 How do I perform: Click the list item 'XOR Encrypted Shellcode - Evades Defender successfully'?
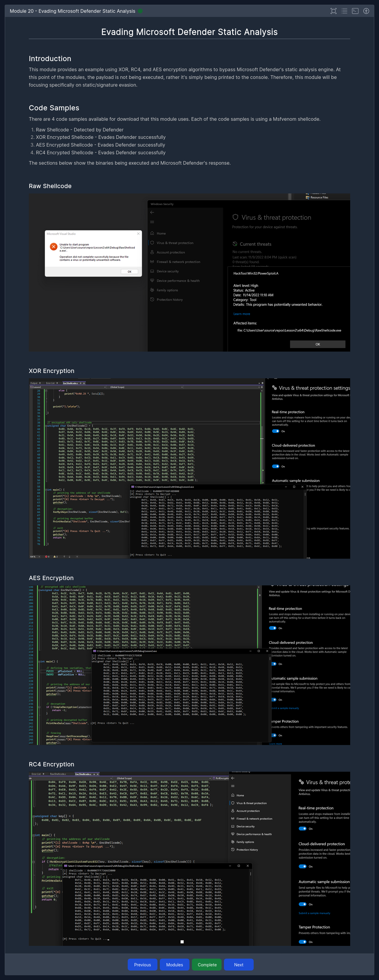tap(101, 137)
